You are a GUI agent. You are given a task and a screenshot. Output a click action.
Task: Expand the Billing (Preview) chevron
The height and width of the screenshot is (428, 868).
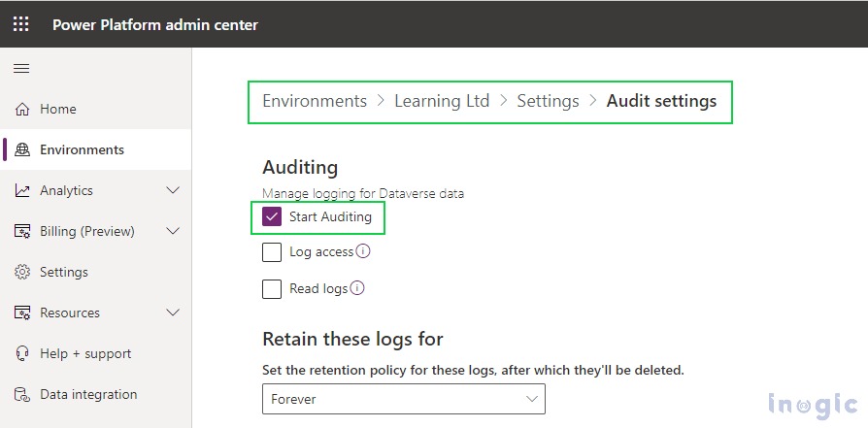[173, 232]
